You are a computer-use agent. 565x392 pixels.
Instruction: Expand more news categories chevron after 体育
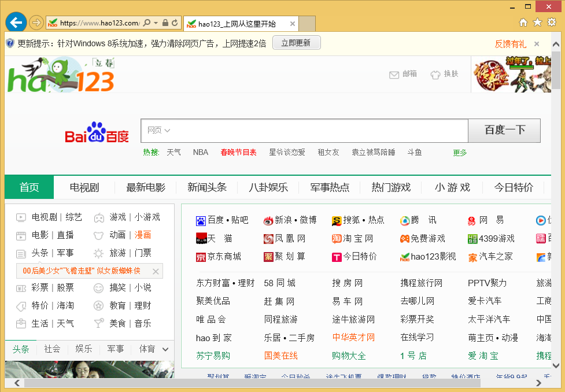coord(165,349)
